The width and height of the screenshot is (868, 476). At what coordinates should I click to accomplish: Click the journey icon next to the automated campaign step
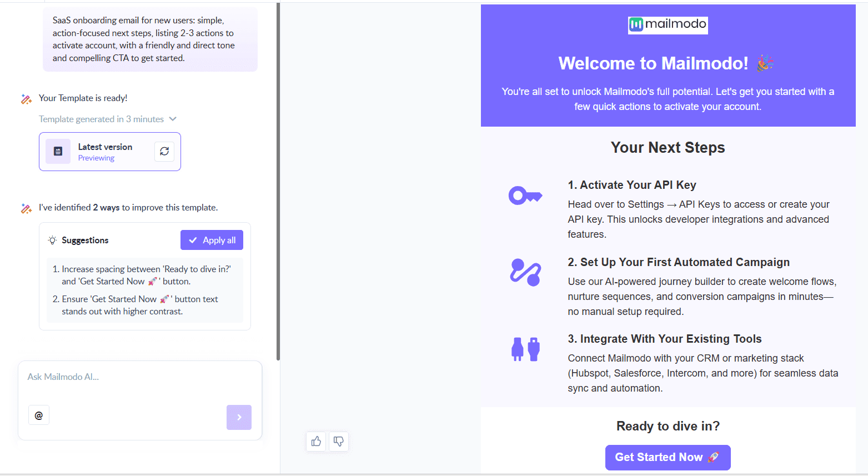[x=525, y=273]
